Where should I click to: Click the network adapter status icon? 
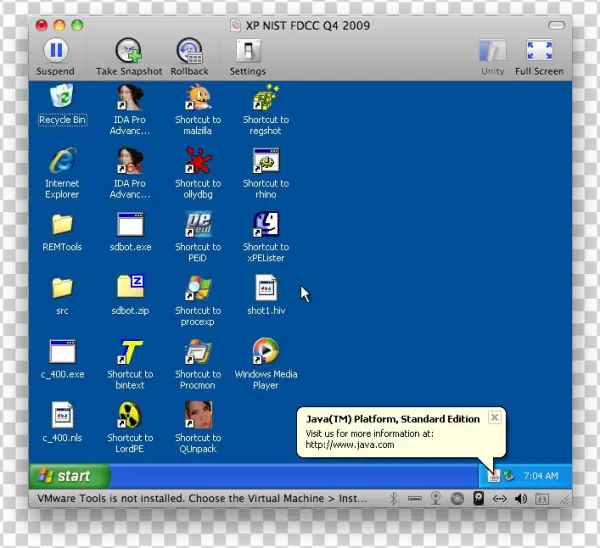tap(500, 499)
